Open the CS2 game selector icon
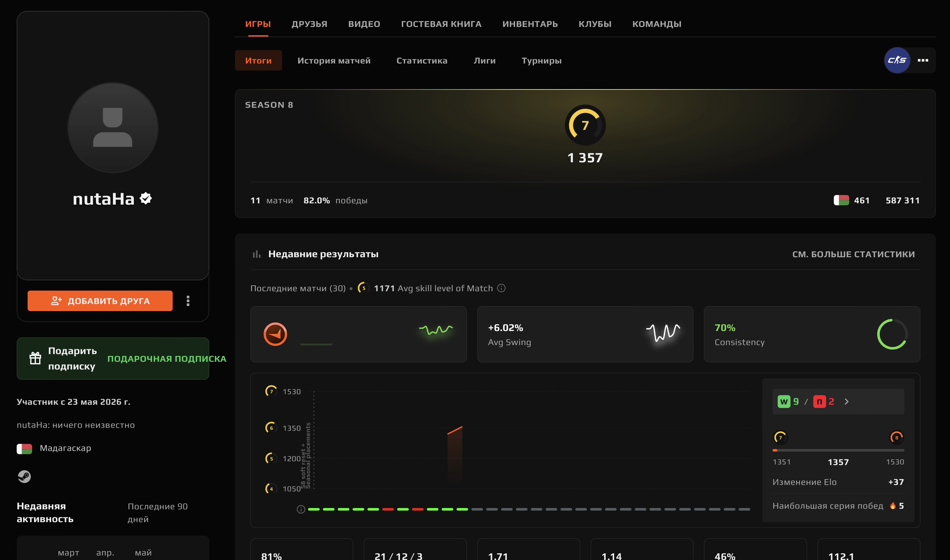The height and width of the screenshot is (560, 950). (897, 60)
